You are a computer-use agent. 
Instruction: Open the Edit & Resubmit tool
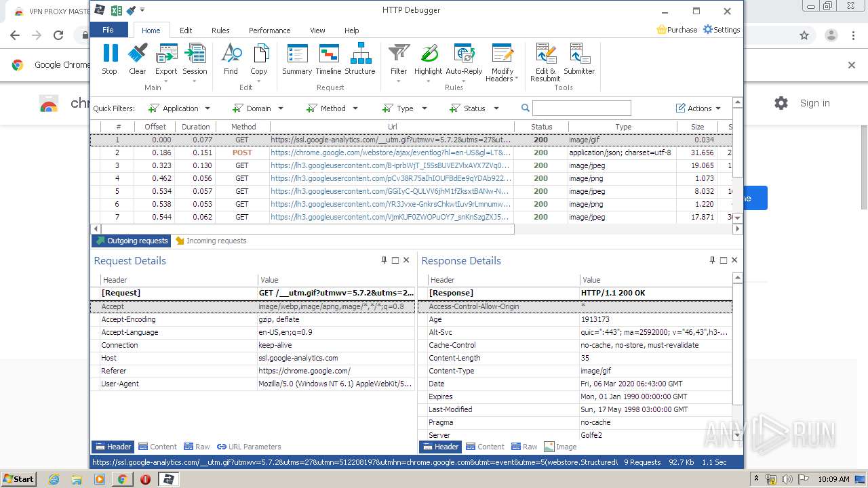coord(545,62)
